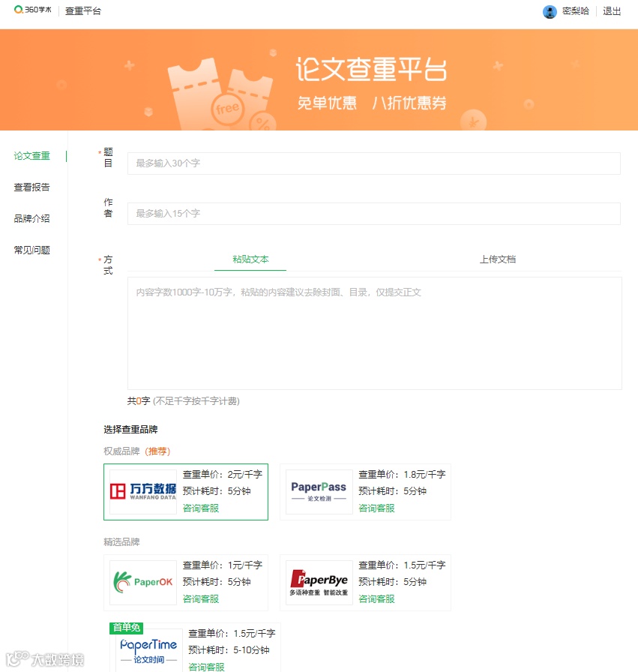The width and height of the screenshot is (638, 672).
Task: Focus the 题目 title input field
Action: [373, 163]
